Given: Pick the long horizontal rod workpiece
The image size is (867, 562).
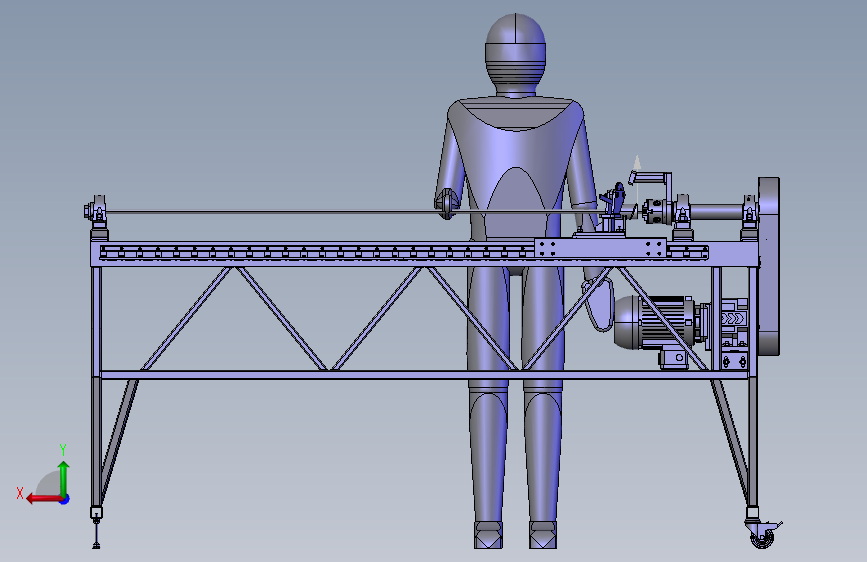Looking at the screenshot, I should (x=354, y=212).
